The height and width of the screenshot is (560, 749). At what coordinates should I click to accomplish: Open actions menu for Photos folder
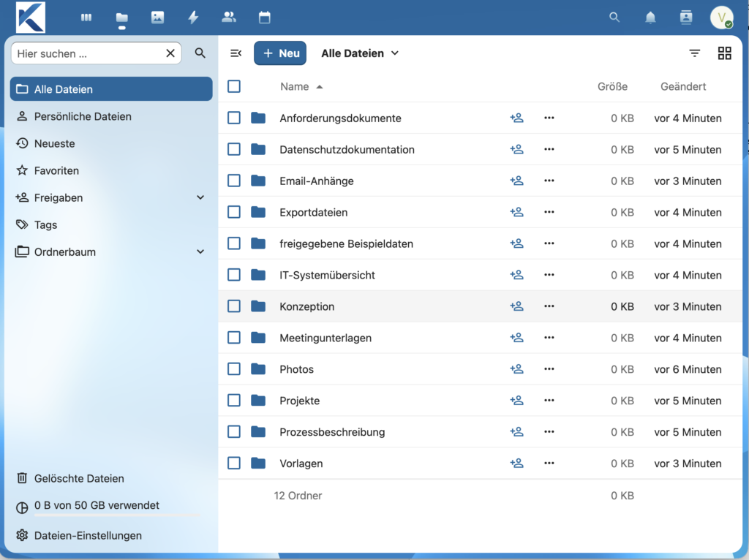[x=549, y=369]
